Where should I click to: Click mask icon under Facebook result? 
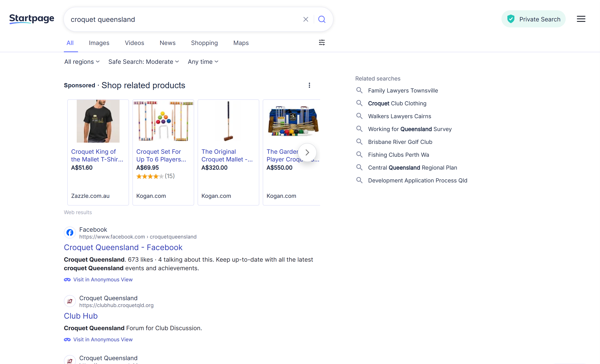pos(67,280)
